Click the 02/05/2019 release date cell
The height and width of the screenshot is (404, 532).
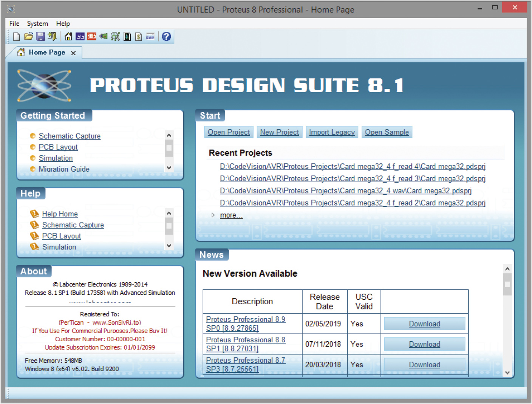(x=325, y=324)
